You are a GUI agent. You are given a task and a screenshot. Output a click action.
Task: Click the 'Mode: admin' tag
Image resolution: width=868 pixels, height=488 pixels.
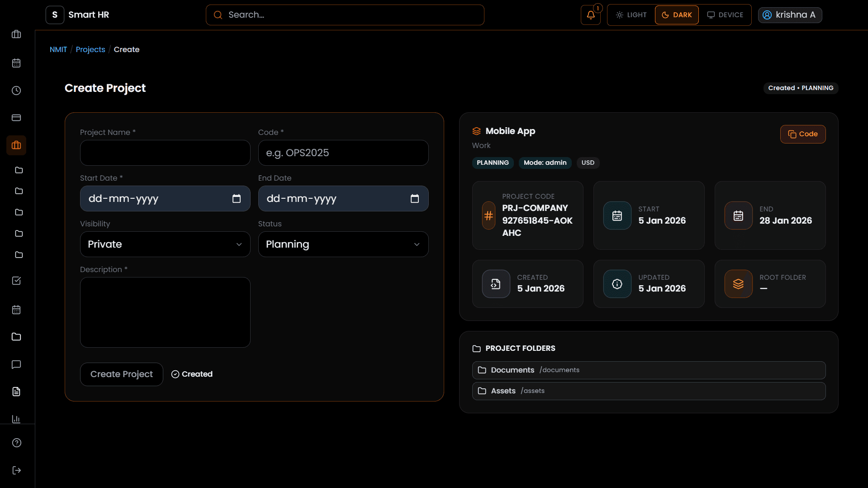click(x=545, y=163)
